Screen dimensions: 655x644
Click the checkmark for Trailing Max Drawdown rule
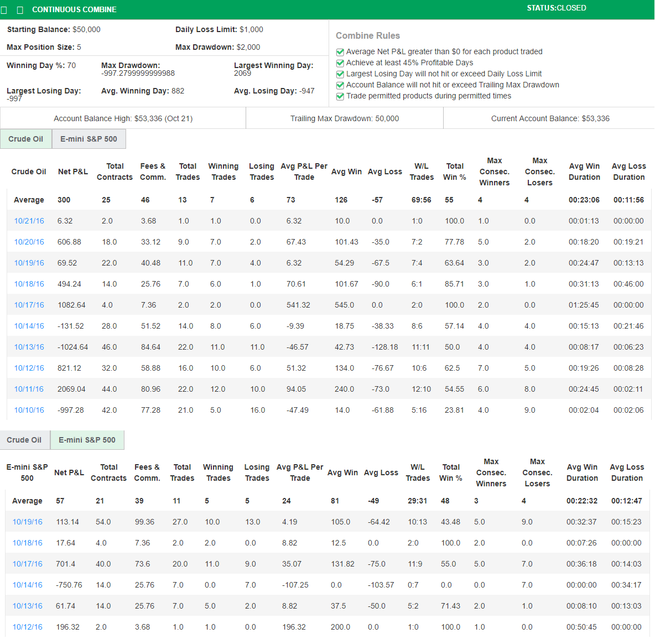tap(340, 85)
